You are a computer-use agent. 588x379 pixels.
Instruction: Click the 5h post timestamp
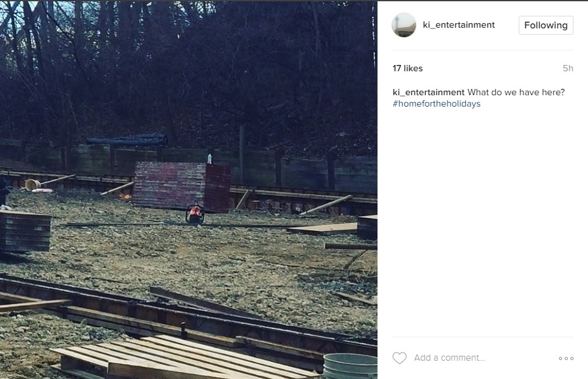[568, 68]
